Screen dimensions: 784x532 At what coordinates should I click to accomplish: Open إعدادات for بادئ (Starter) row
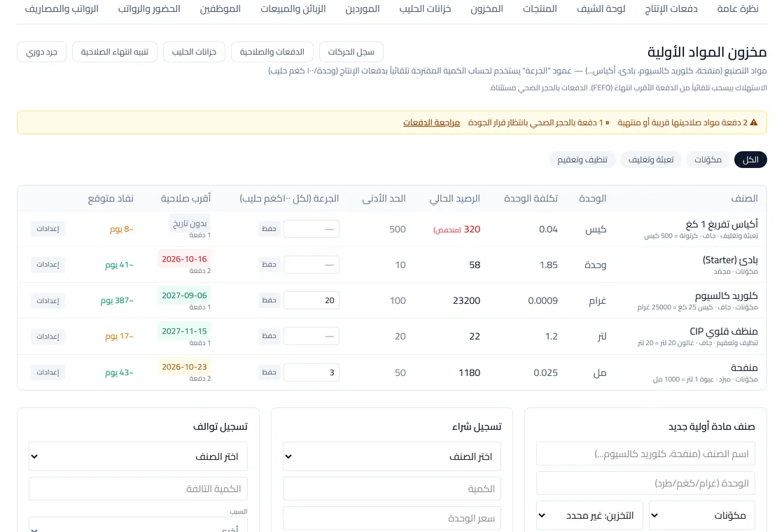[48, 265]
